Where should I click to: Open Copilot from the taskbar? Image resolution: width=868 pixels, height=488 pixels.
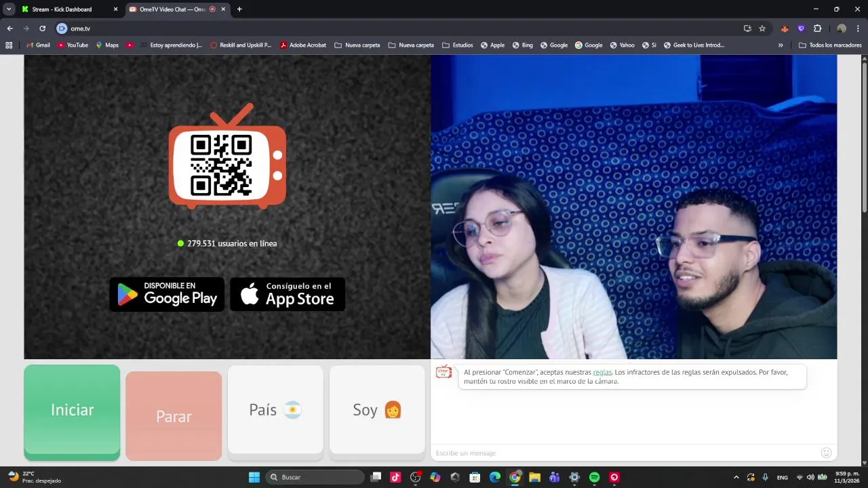(x=435, y=477)
